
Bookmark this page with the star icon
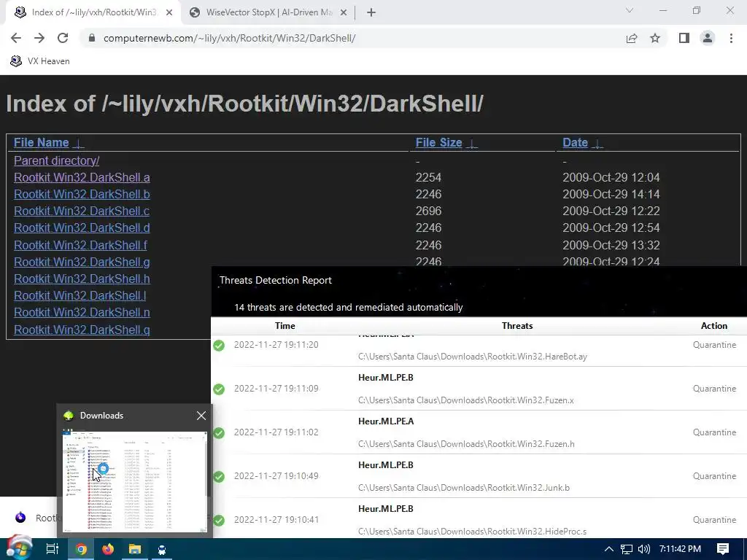point(655,38)
